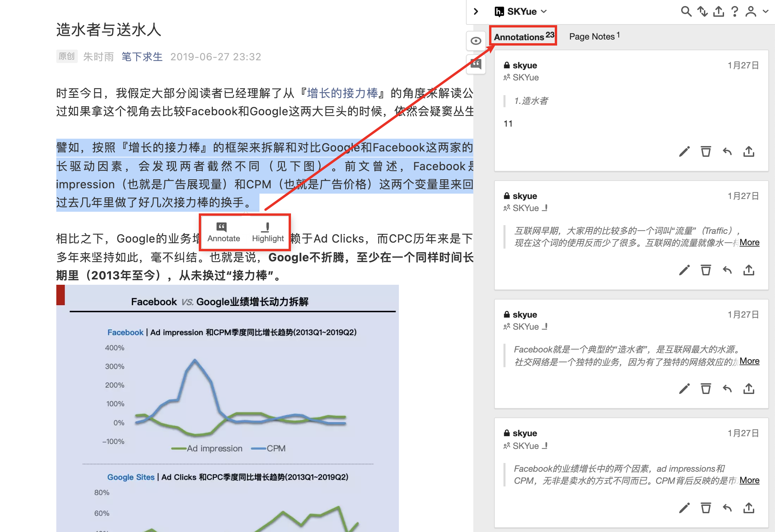The width and height of the screenshot is (775, 532).
Task: Edit the '互联网早期' annotation
Action: [684, 270]
